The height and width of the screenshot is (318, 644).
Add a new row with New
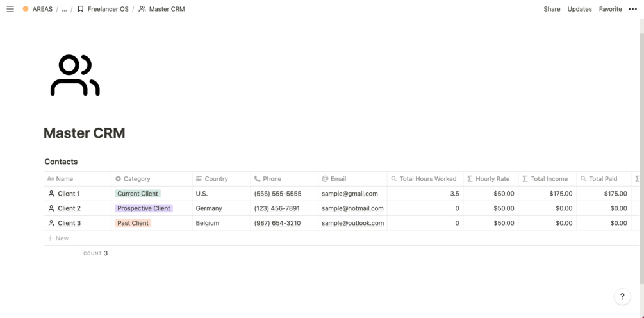click(58, 238)
